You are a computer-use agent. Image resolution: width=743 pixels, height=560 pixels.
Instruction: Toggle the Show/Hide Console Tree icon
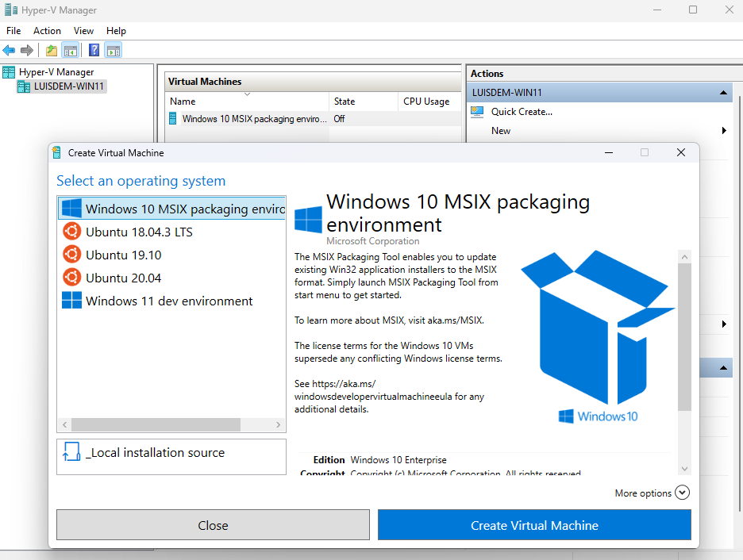click(71, 50)
